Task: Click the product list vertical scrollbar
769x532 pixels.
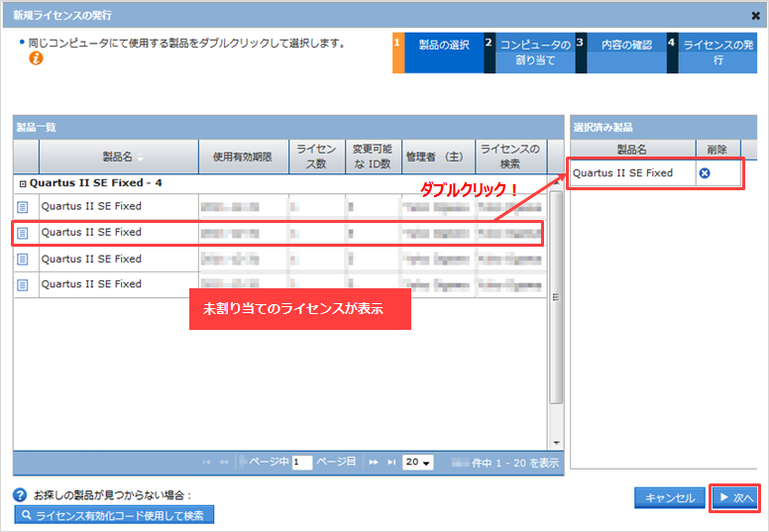Action: click(x=556, y=297)
